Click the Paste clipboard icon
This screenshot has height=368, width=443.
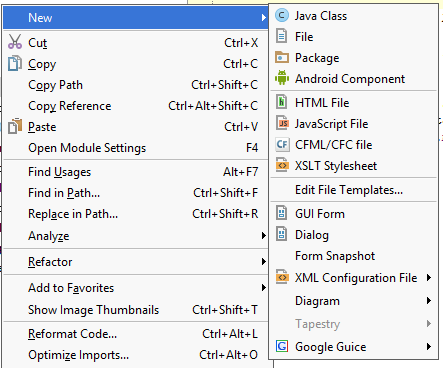coord(15,126)
